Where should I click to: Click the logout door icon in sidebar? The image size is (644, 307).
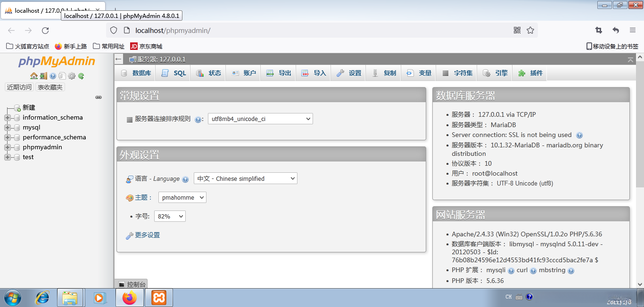click(43, 76)
